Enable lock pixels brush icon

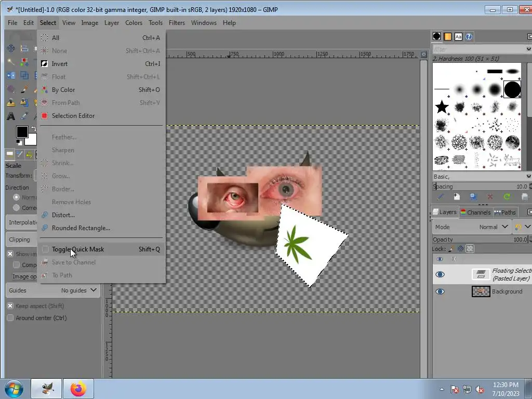[451, 249]
